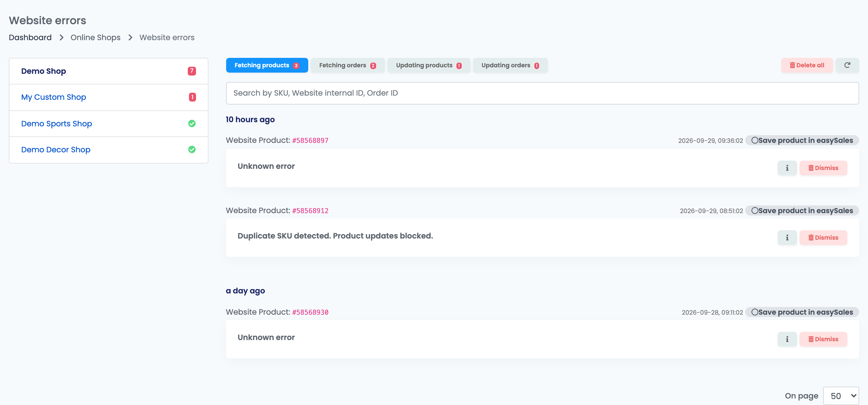Open website product link #58568912

point(310,210)
